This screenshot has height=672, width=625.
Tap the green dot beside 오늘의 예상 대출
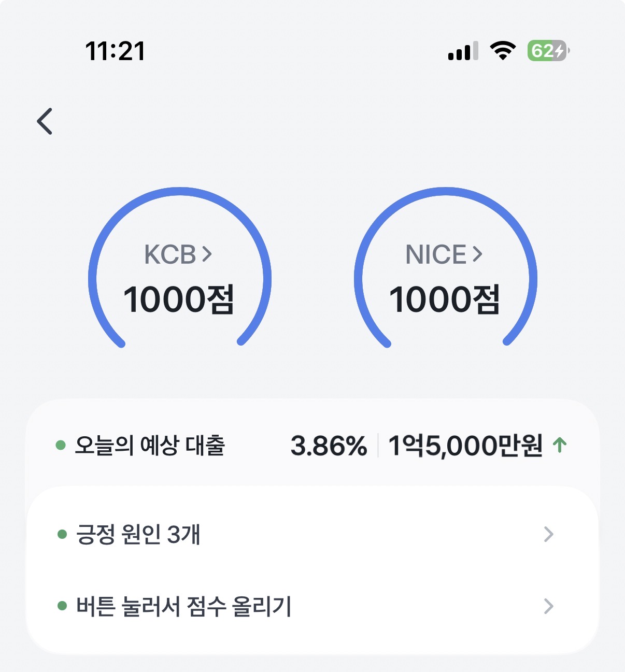61,445
